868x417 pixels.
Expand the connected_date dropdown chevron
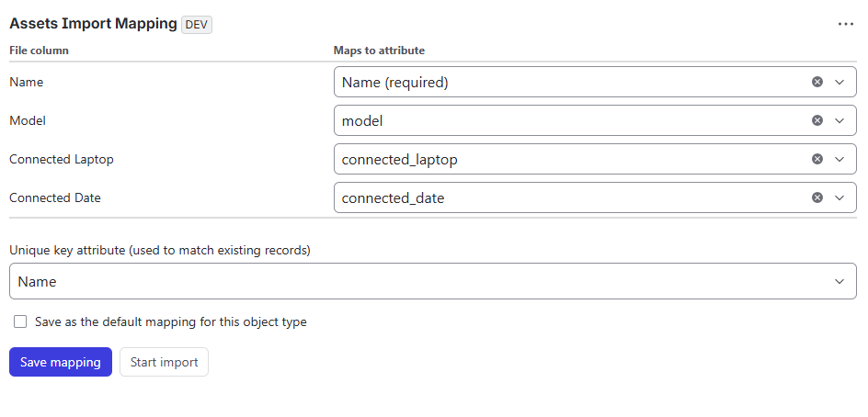click(839, 197)
